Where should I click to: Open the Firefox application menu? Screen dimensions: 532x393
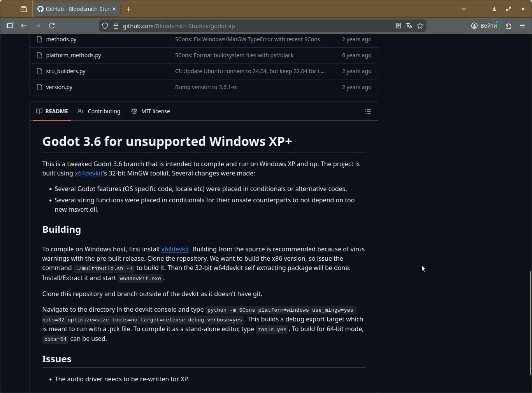pos(522,26)
